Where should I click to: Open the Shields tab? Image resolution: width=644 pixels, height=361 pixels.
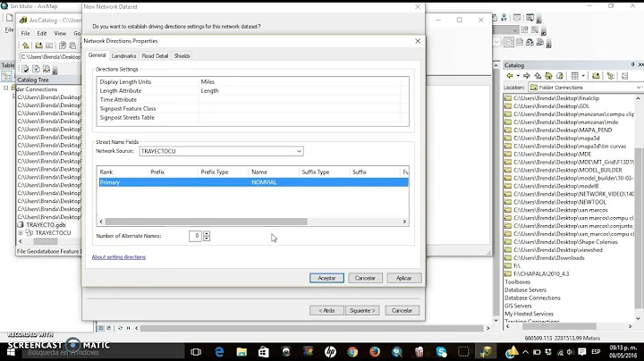coord(182,55)
